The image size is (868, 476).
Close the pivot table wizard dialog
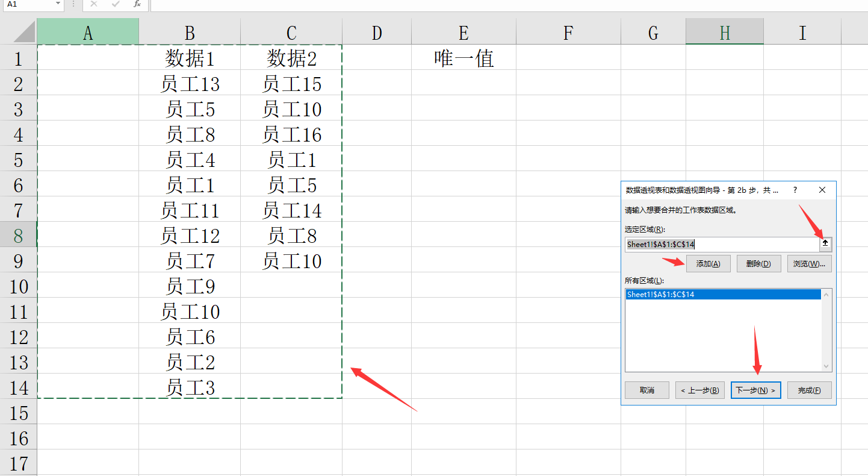tap(822, 190)
